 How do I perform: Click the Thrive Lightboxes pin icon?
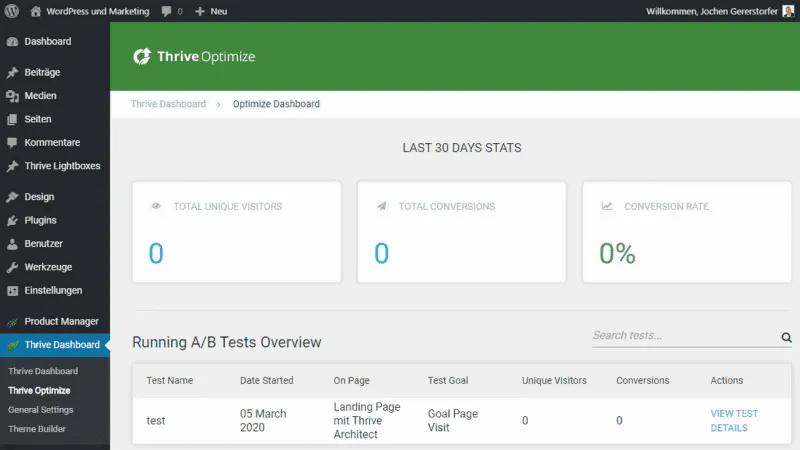click(x=12, y=166)
